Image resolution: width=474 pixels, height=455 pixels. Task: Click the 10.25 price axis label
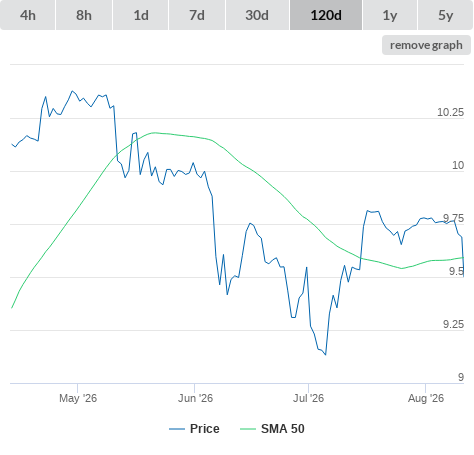pos(450,112)
